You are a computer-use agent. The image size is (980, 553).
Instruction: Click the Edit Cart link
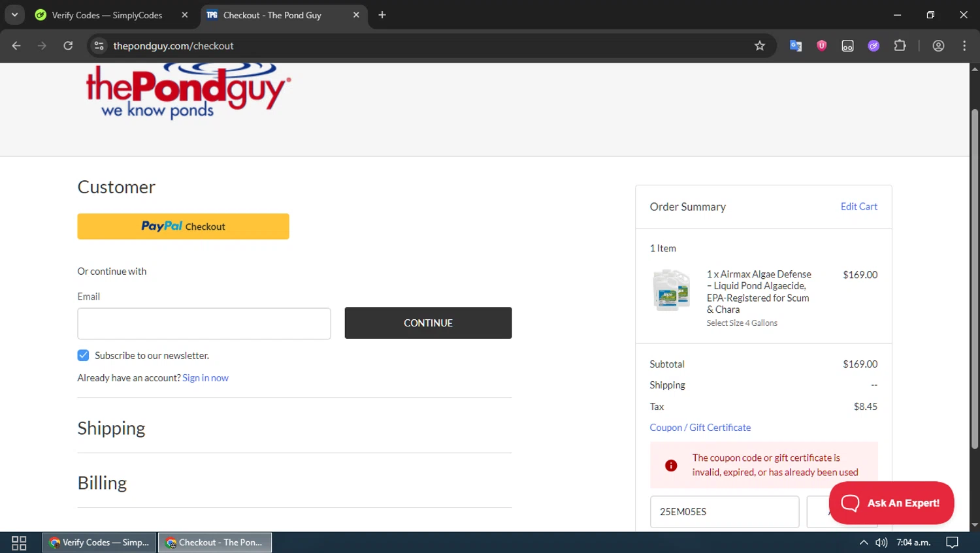858,206
